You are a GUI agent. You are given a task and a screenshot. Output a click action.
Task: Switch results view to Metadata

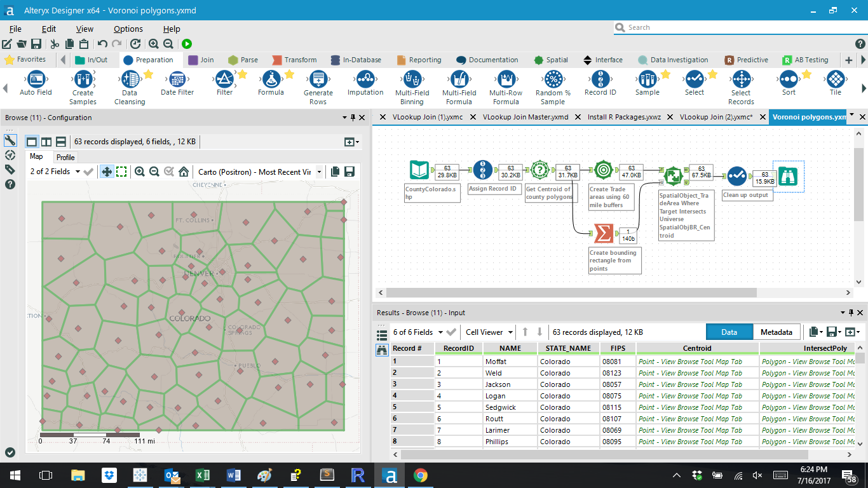(x=776, y=332)
